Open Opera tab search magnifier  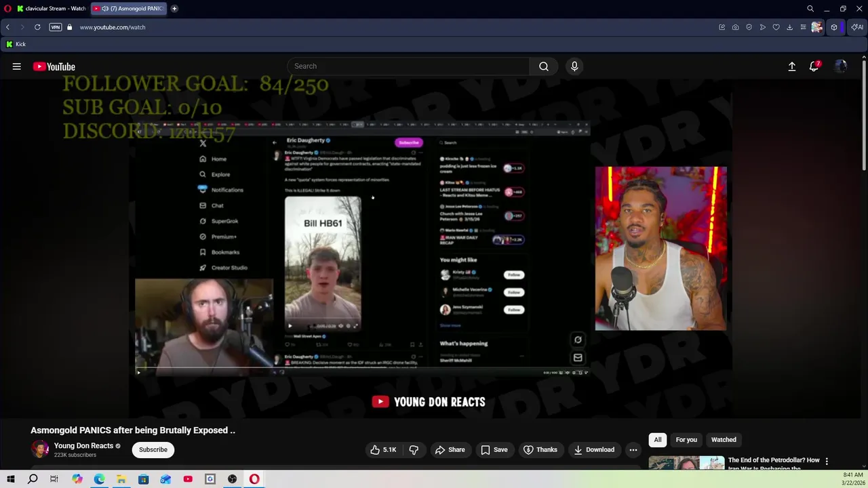coord(810,9)
